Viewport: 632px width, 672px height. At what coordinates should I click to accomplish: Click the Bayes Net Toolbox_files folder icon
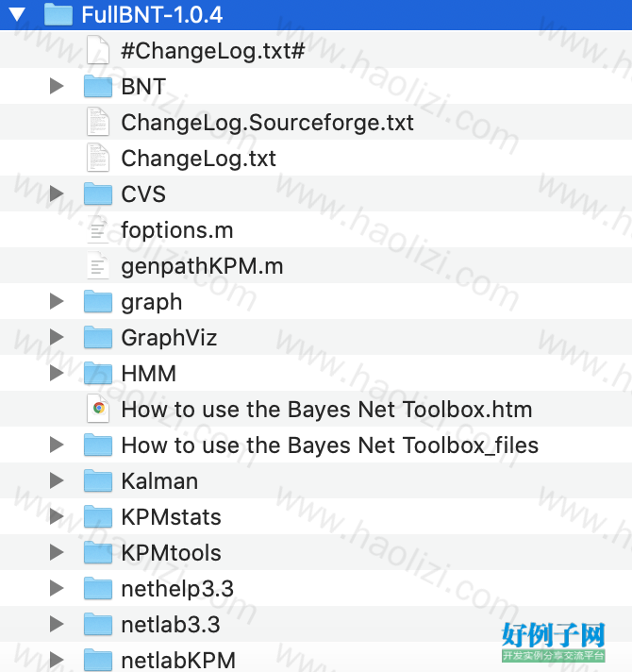click(x=98, y=445)
